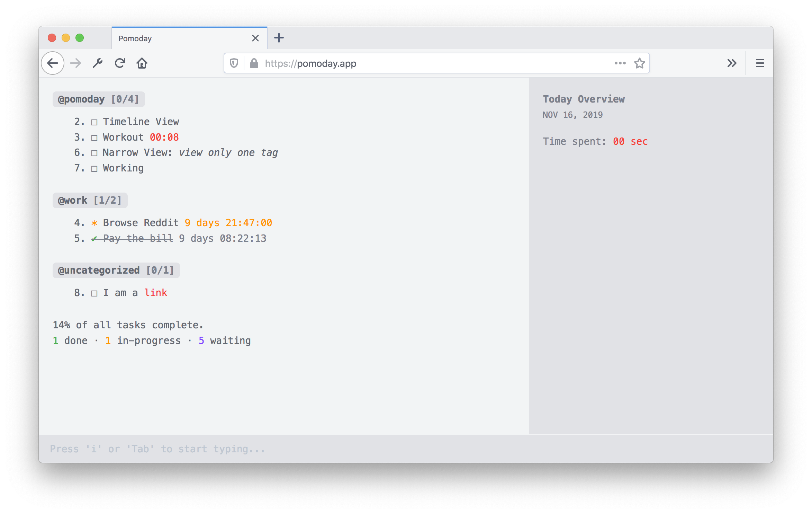Open the hamburger application menu
812x514 pixels.
tap(760, 63)
